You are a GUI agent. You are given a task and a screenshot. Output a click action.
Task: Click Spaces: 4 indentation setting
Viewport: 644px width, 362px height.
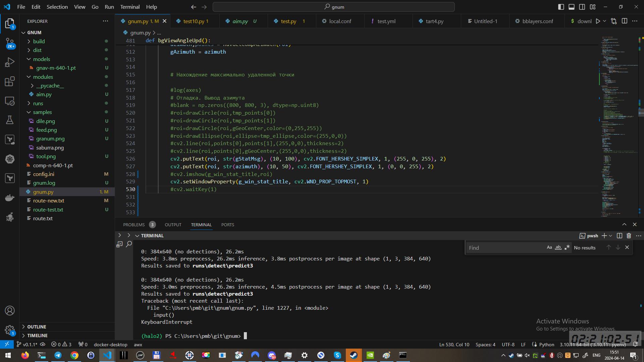pyautogui.click(x=485, y=344)
